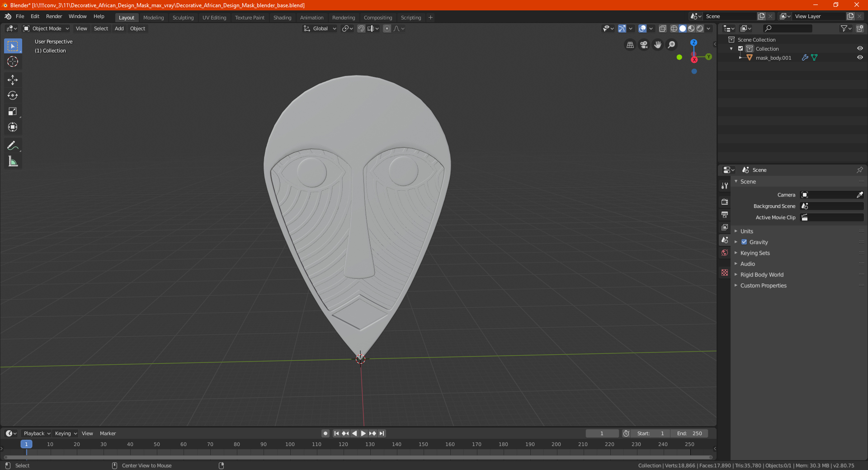Open View Layer properties tab

[725, 227]
